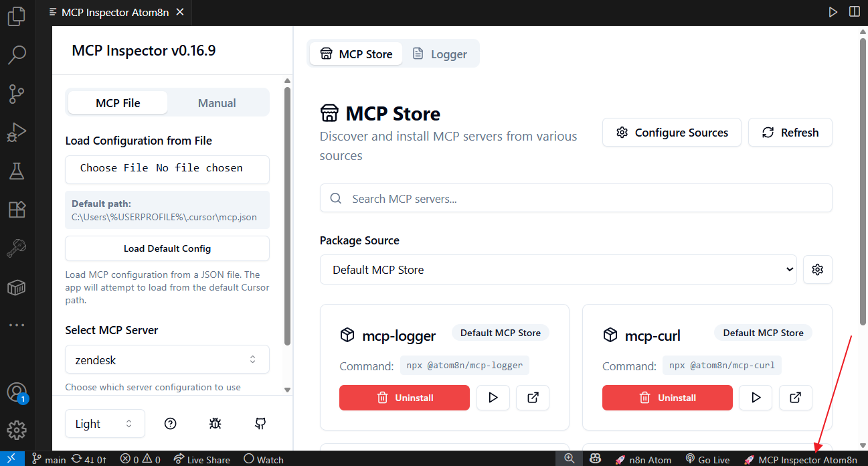Screen dimensions: 868x466
Task: Click n8n Atom in status bar
Action: tap(642, 459)
